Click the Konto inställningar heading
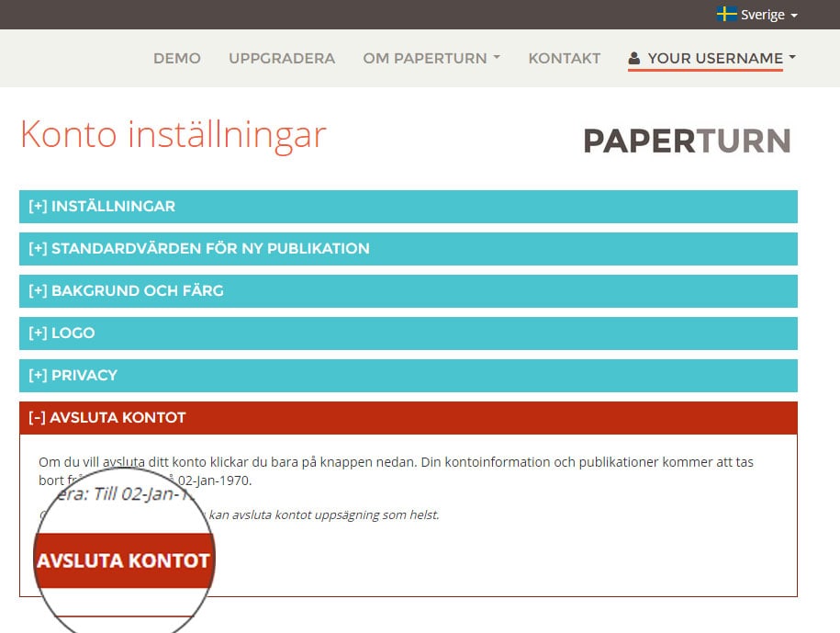The image size is (840, 633). coord(173,135)
